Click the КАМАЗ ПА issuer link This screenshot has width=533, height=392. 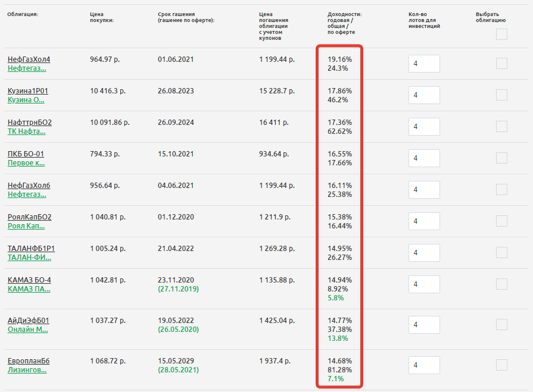[x=29, y=288]
